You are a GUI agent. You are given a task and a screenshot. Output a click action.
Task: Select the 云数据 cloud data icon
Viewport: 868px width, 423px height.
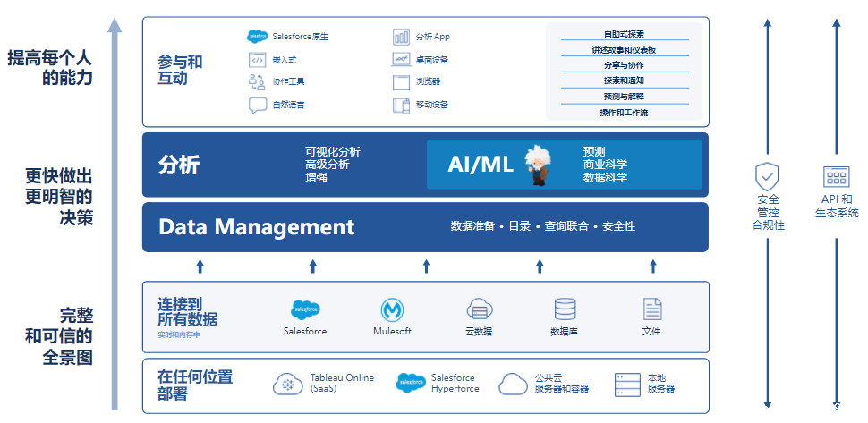[480, 309]
